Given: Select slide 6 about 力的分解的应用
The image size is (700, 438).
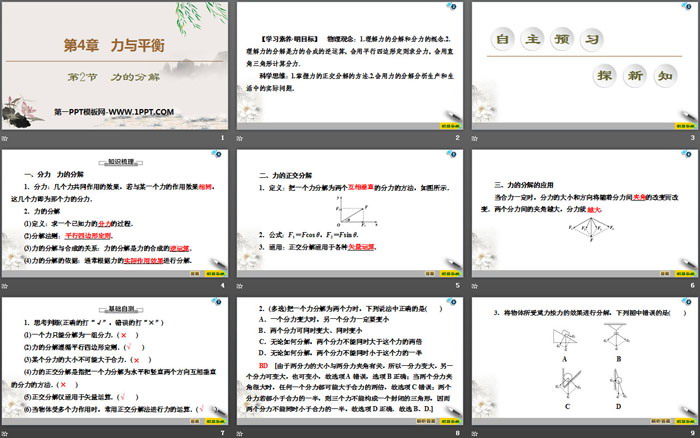Looking at the screenshot, I should (x=584, y=213).
